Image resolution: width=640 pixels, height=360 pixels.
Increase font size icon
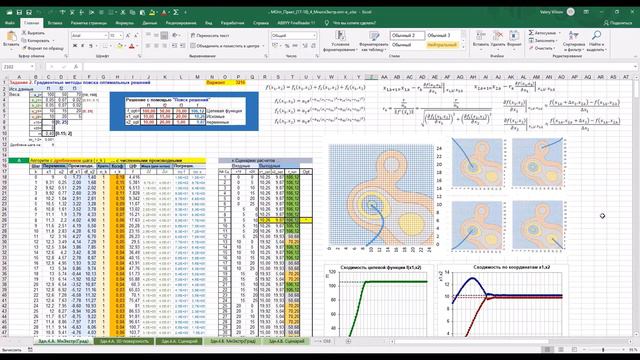click(128, 36)
